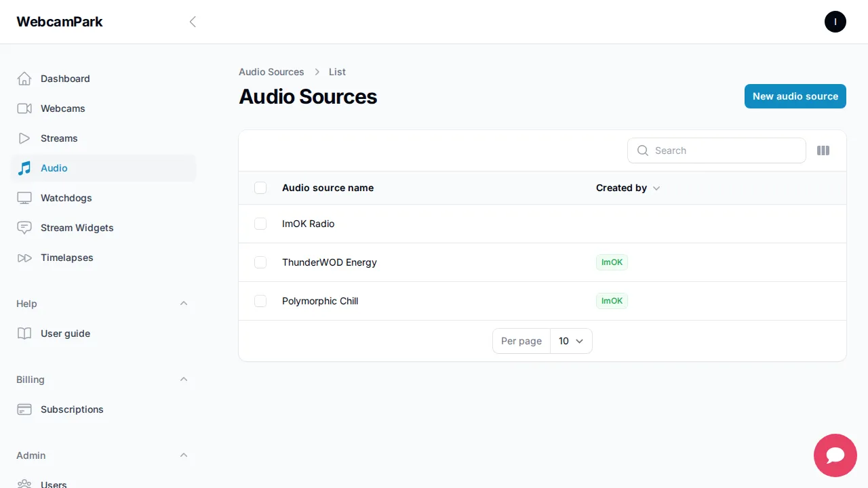Open Audio Sources breadcrumb link

click(x=271, y=72)
